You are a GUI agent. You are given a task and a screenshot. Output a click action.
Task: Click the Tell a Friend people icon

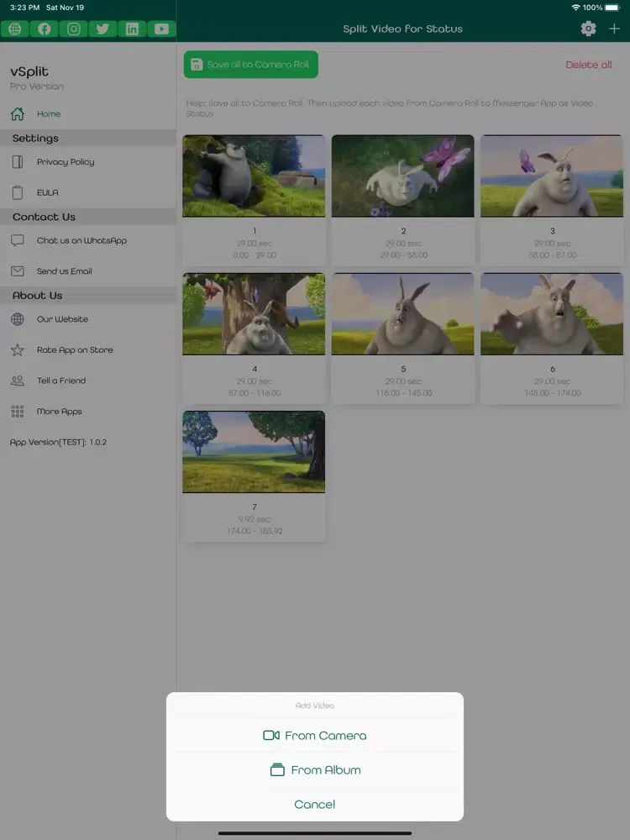click(x=18, y=381)
